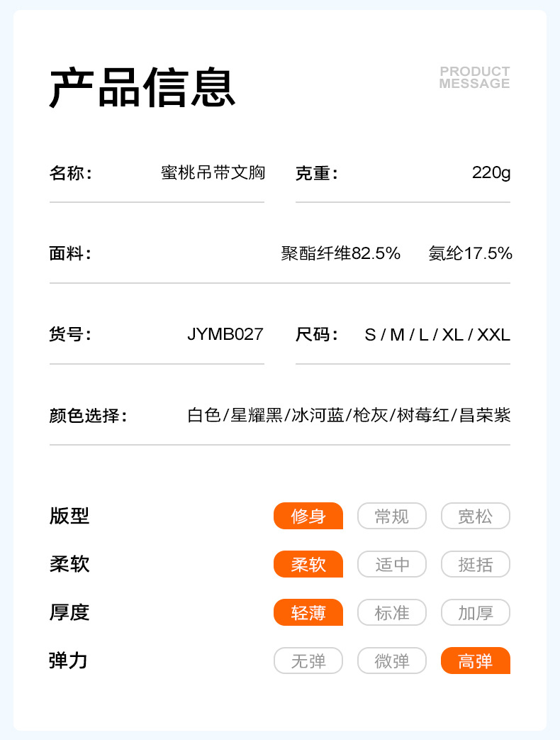560x740 pixels.
Task: Choose the 标准 thickness option
Action: 392,612
